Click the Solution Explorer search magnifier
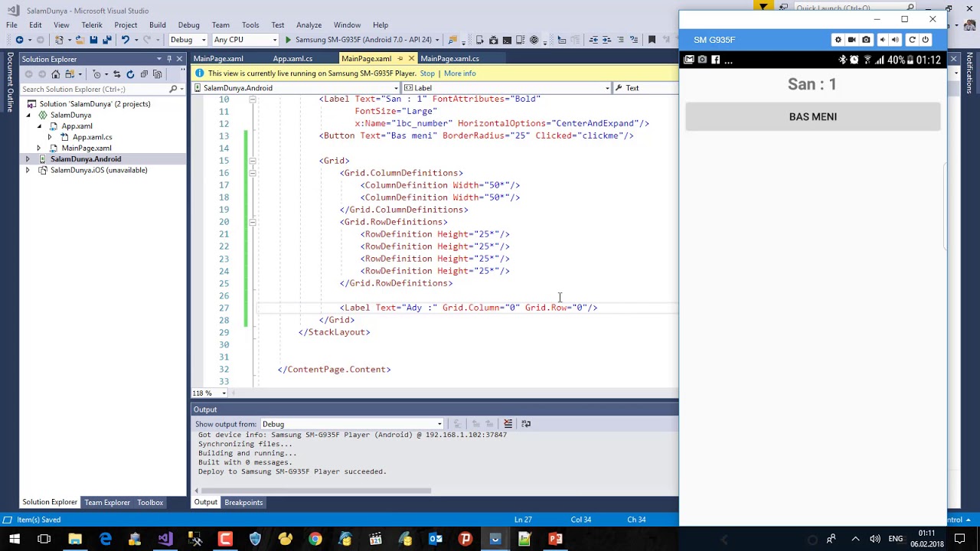980x551 pixels. [x=173, y=89]
